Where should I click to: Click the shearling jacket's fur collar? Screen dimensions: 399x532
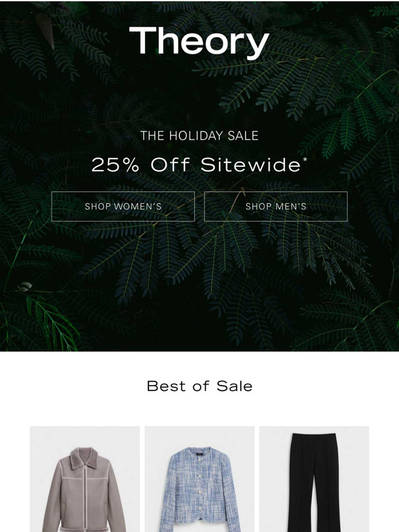pyautogui.click(x=84, y=457)
